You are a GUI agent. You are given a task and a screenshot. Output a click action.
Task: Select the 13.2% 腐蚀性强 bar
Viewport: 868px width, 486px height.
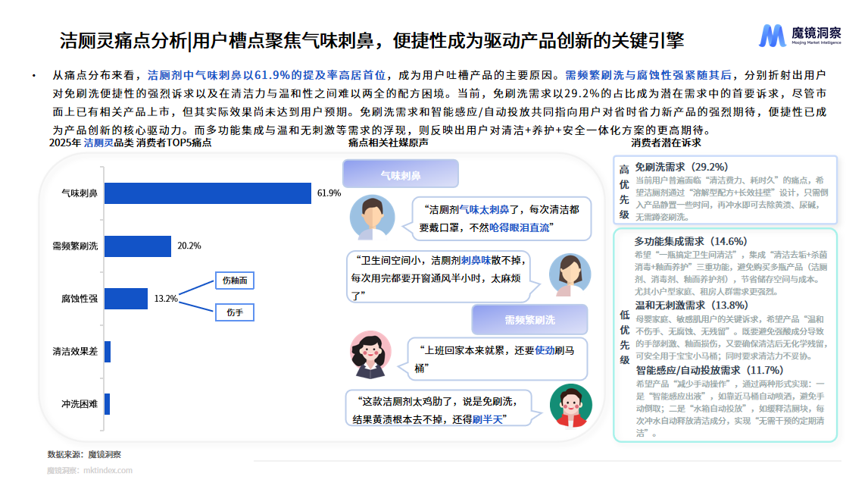click(126, 299)
